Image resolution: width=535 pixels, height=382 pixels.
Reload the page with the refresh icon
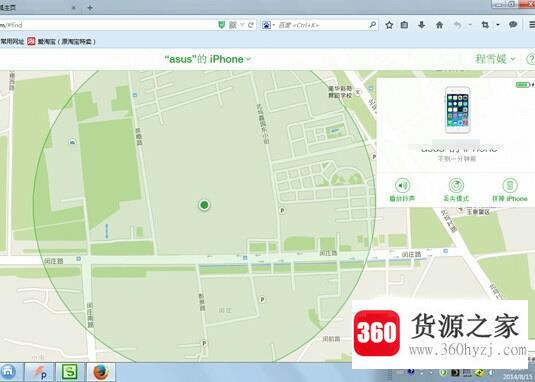pos(251,25)
